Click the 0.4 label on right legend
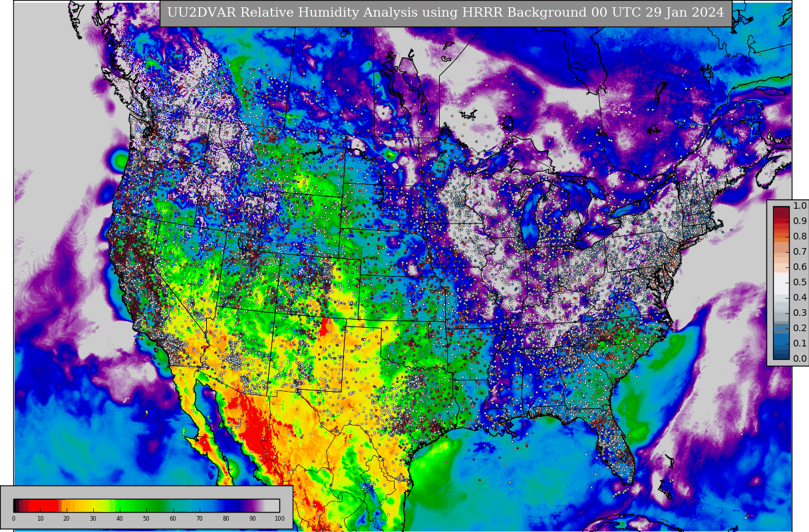 (800, 298)
